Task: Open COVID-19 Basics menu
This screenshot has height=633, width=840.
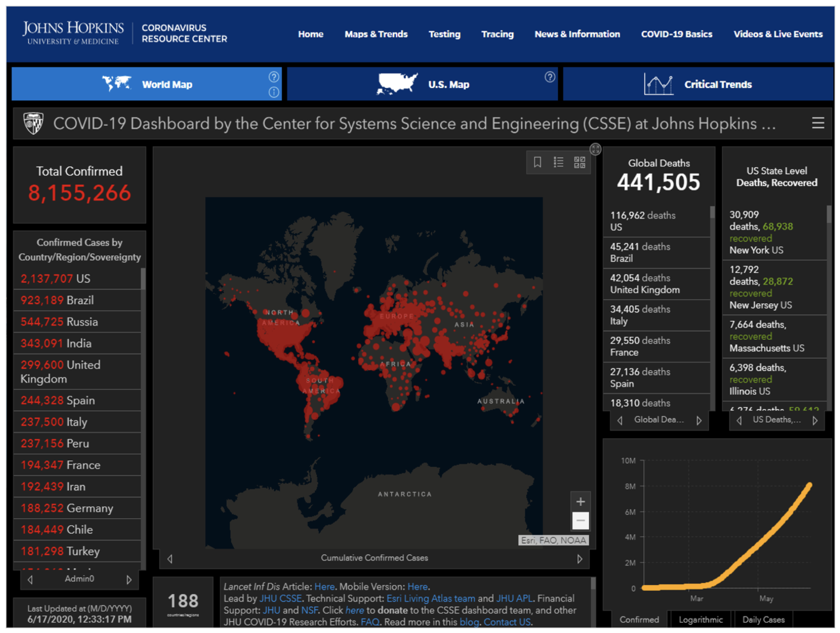Action: 677,34
